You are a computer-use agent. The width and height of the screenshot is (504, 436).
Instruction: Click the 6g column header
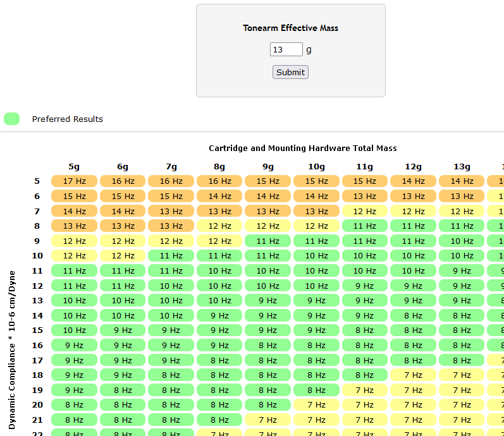123,167
